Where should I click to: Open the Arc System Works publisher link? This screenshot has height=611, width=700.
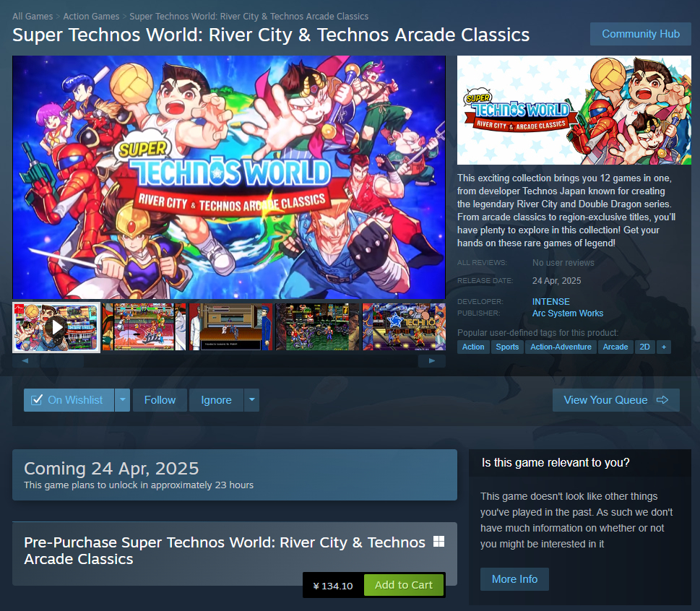coord(567,313)
